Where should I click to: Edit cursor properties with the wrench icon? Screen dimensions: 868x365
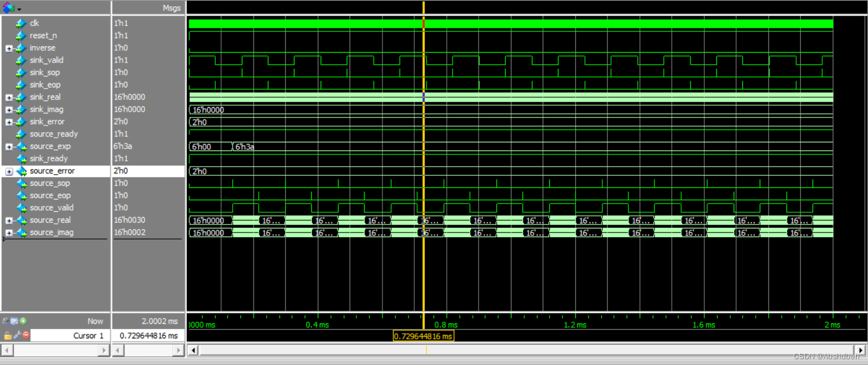16,335
